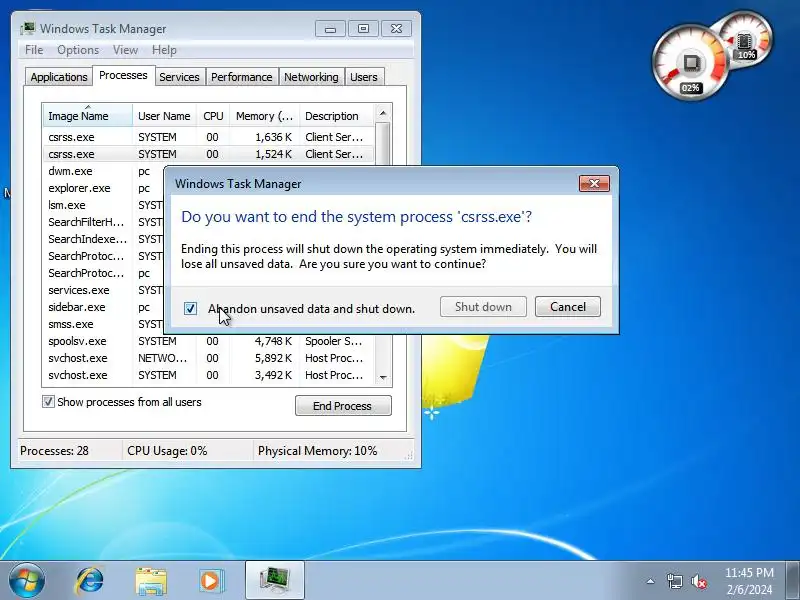Viewport: 800px width, 600px height.
Task: Open the Performance tab
Action: click(x=241, y=77)
